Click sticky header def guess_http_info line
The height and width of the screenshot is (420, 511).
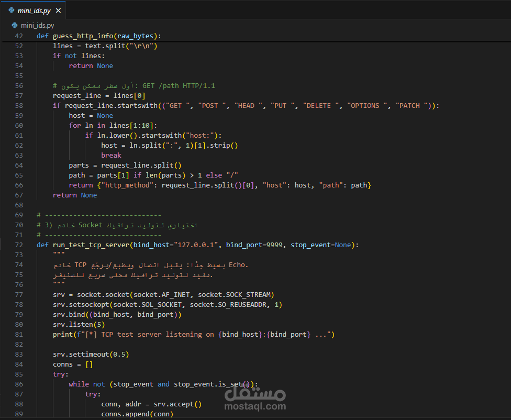[99, 36]
